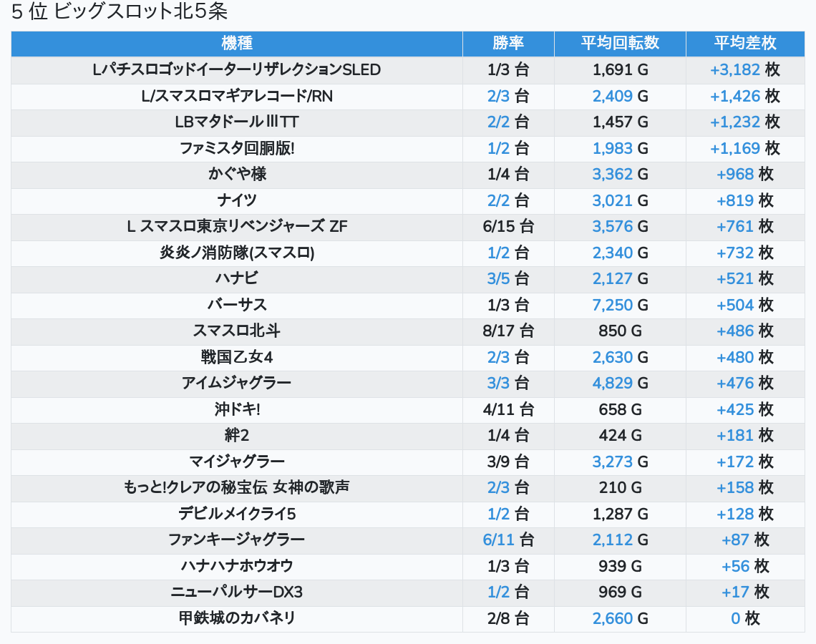Click the 2,409 G spin count value
Viewport: 816px width, 644px height.
(613, 96)
